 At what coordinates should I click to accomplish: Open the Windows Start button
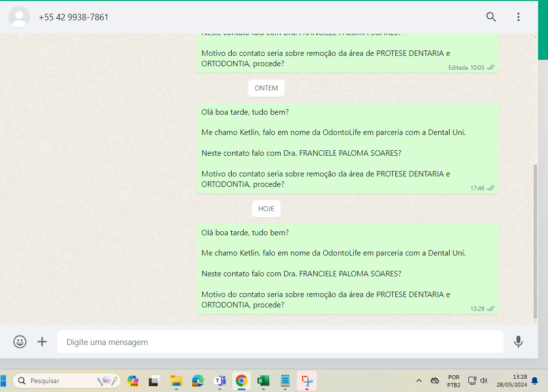3,381
